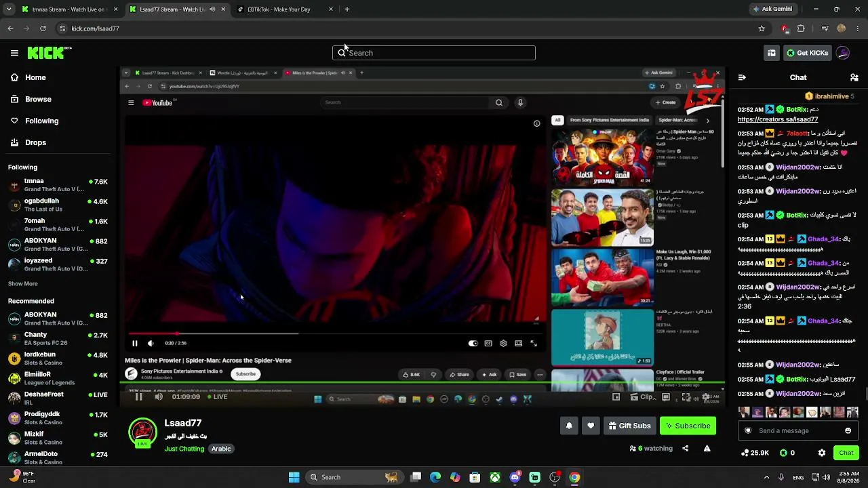
Task: Open lordkebun recommended channel
Action: [x=58, y=359]
